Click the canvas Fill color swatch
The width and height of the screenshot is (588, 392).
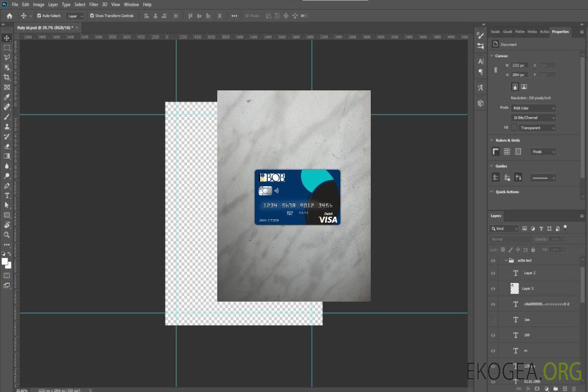click(x=514, y=128)
